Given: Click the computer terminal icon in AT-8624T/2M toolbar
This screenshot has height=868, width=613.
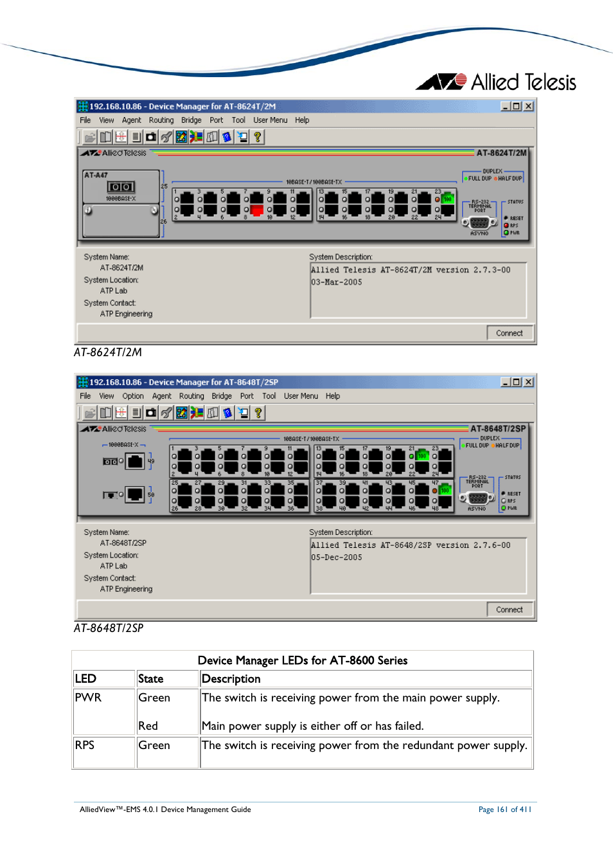Looking at the screenshot, I should (242, 137).
